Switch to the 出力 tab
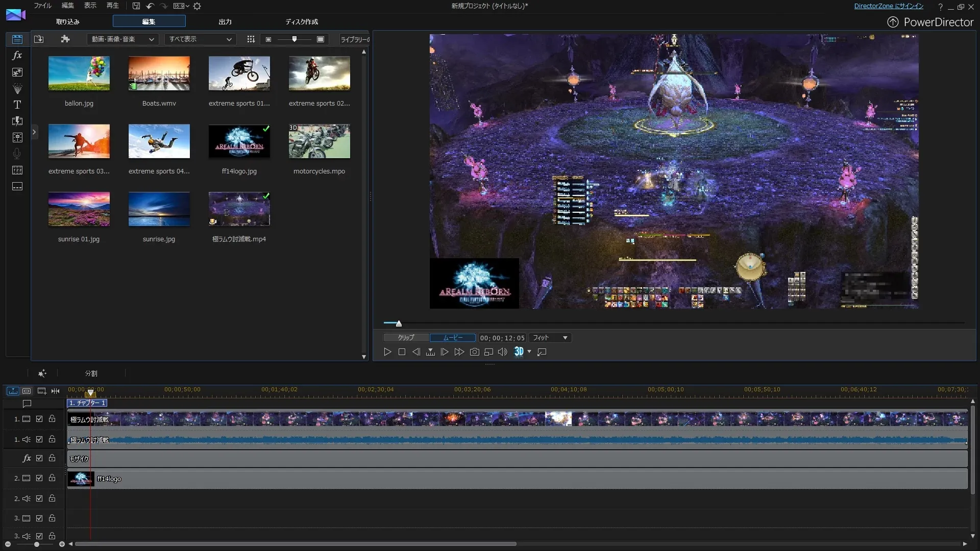 click(x=225, y=21)
